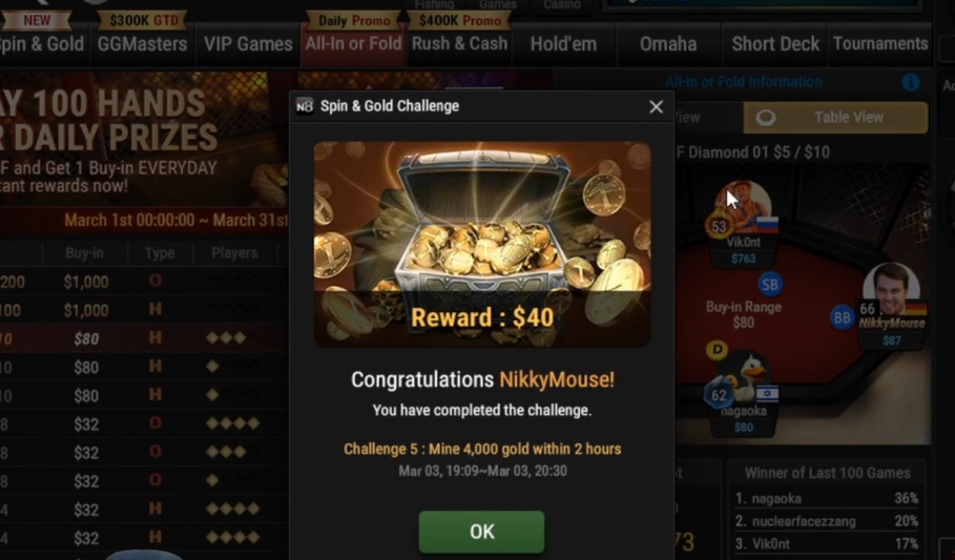This screenshot has width=955, height=560.
Task: Click Vik0nt's player avatar
Action: pyautogui.click(x=743, y=207)
